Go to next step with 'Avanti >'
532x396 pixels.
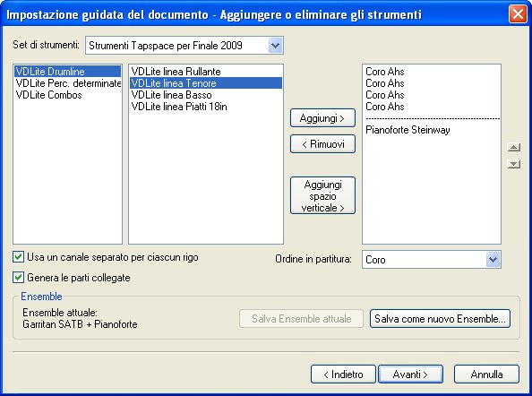[x=410, y=374]
